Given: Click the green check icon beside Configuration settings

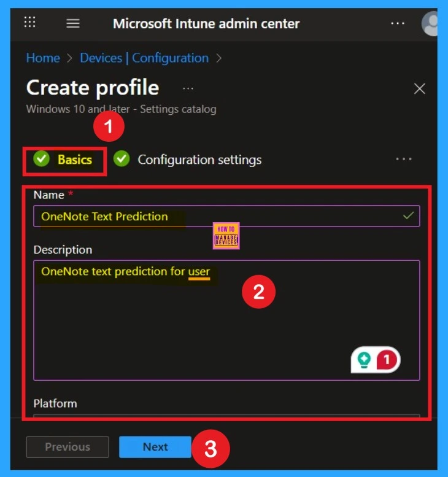Looking at the screenshot, I should (122, 158).
